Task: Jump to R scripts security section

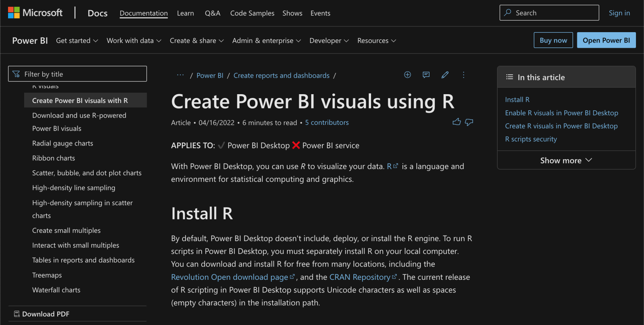Action: [x=531, y=139]
